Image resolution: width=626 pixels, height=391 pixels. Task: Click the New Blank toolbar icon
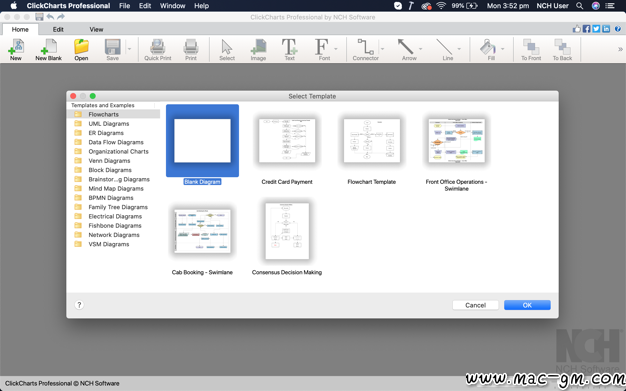click(49, 50)
